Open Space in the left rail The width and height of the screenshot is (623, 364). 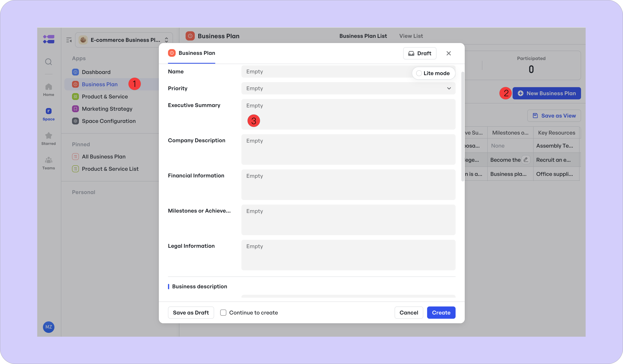coord(48,114)
